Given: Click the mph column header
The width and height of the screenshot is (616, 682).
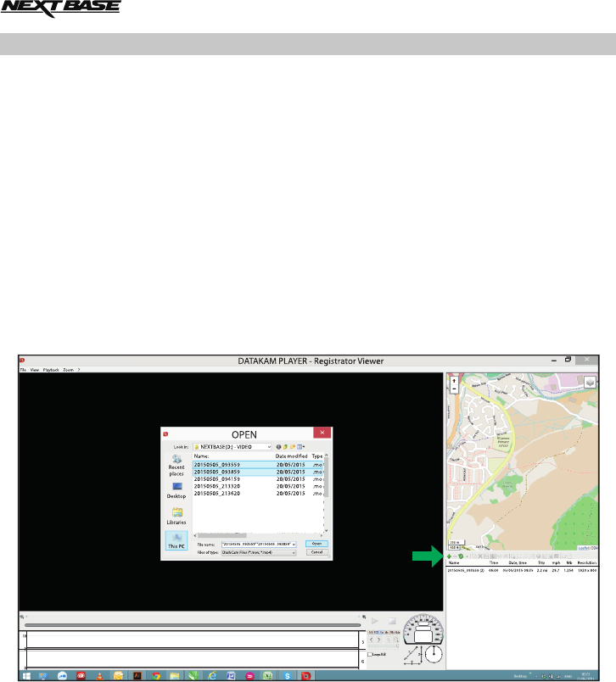Looking at the screenshot, I should (x=557, y=563).
